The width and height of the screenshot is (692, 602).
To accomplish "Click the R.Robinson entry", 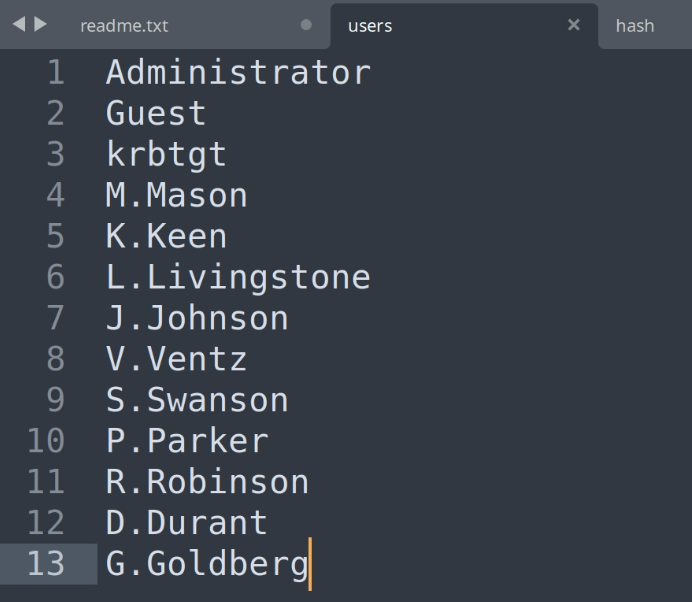I will tap(207, 482).
